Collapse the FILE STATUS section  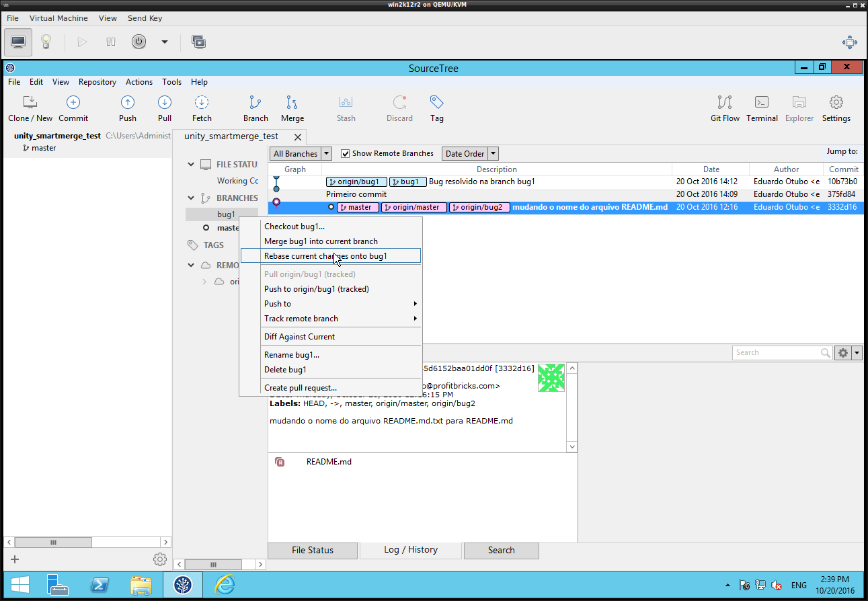[x=191, y=164]
